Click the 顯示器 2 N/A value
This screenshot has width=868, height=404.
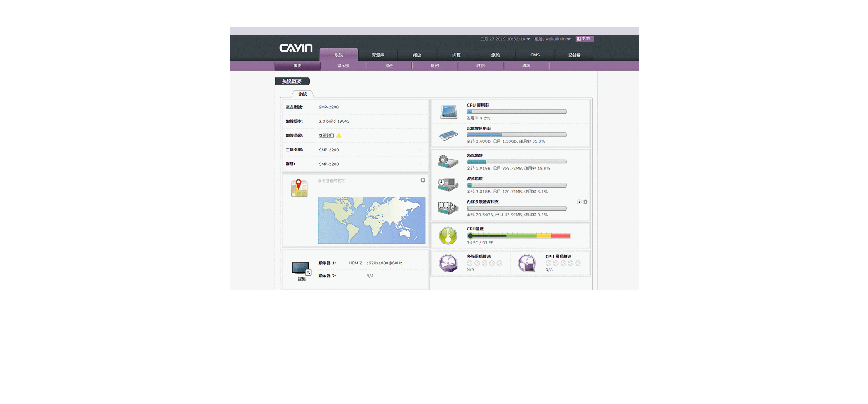tap(370, 276)
